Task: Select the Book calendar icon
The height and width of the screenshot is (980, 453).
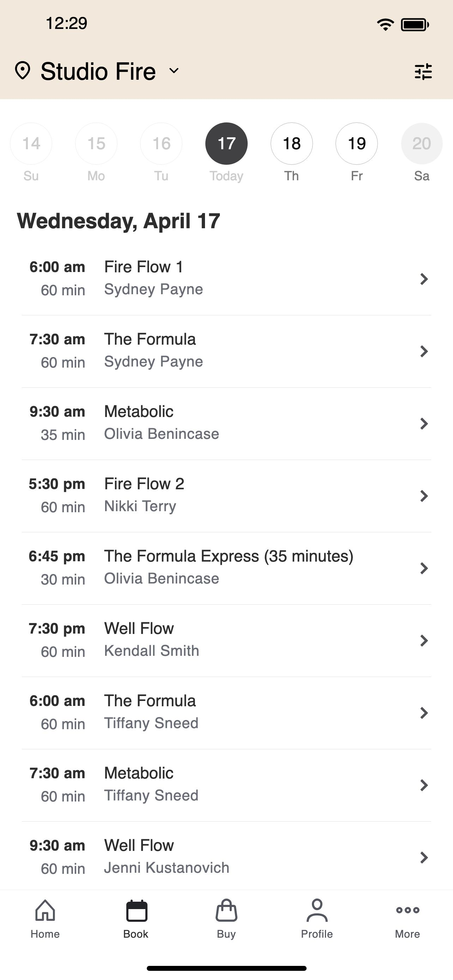Action: [136, 911]
